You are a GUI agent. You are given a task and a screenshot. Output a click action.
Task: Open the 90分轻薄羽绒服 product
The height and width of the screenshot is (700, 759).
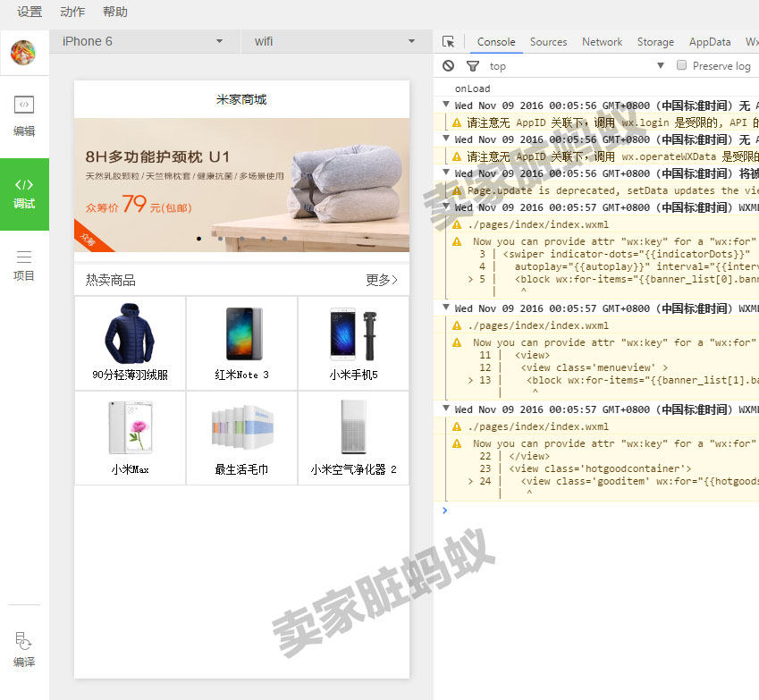(131, 342)
